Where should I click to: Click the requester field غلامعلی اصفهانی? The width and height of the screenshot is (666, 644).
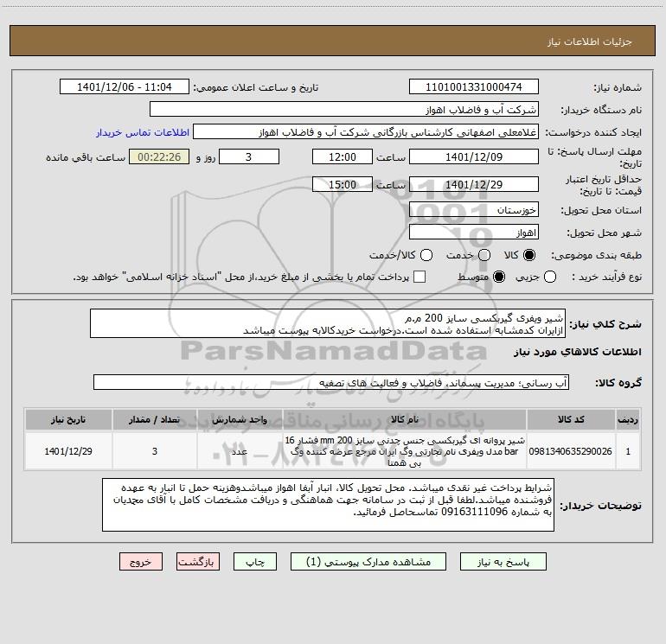[x=366, y=132]
